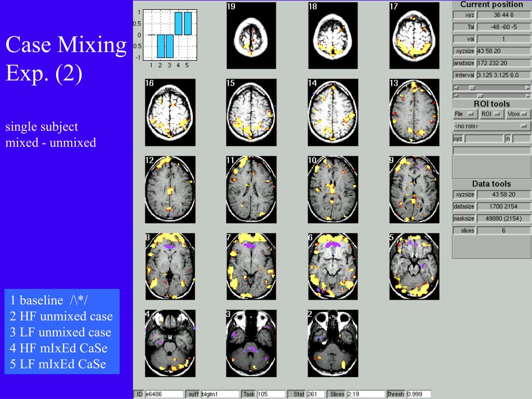Select brain slice 15
The image size is (532, 399).
pos(251,113)
